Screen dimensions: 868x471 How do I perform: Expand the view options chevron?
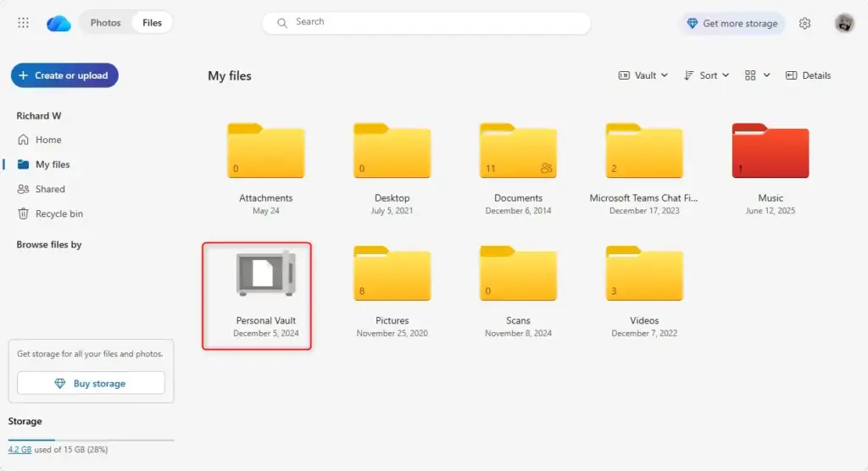coord(766,75)
